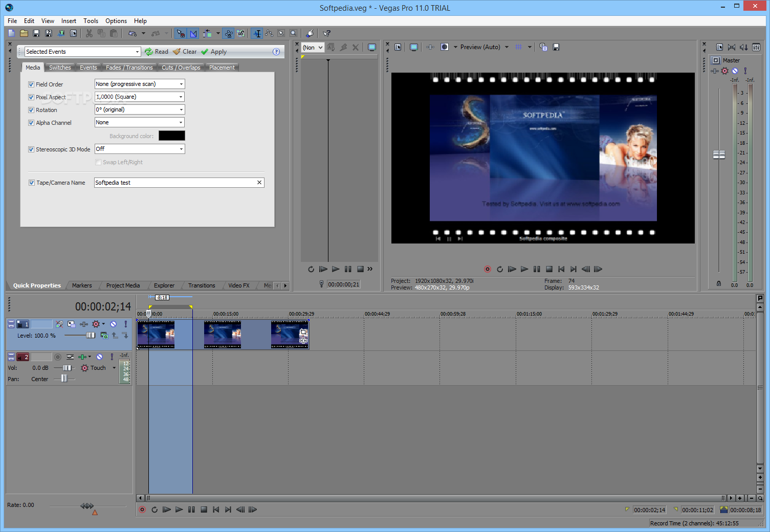Screen dimensions: 770x532
Task: Click the Open folder toolbar icon
Action: pos(24,33)
